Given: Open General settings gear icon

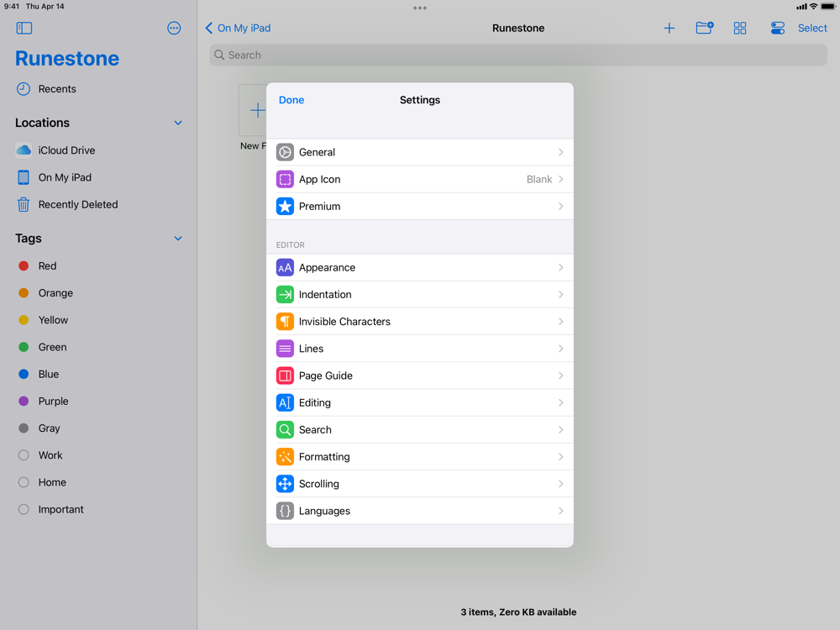Looking at the screenshot, I should 285,152.
